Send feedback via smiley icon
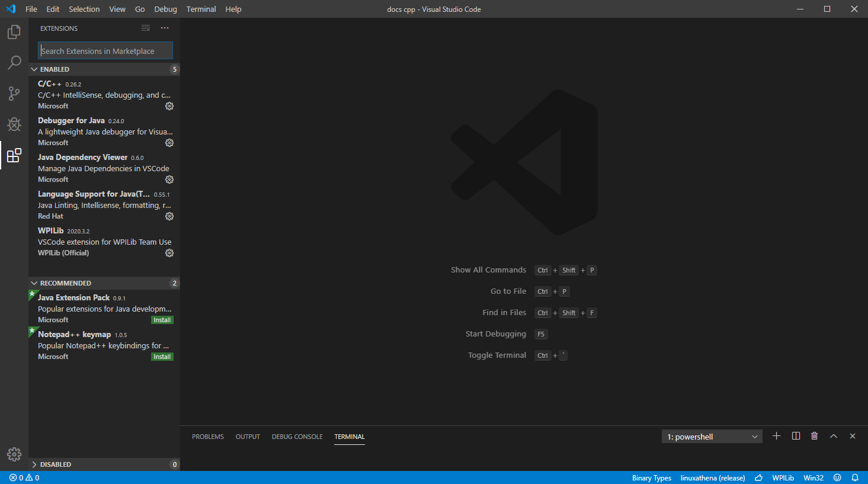 [837, 477]
